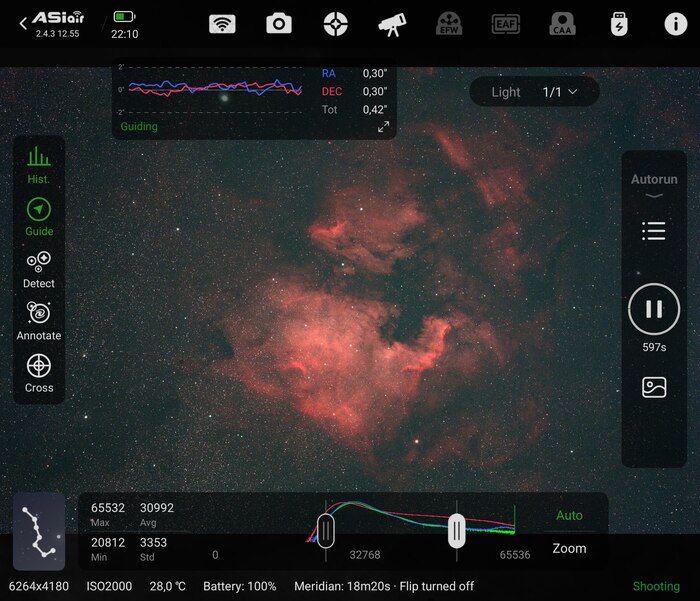Click the Meridian flip status text
Screen dimensions: 700x601
[x=384, y=586]
